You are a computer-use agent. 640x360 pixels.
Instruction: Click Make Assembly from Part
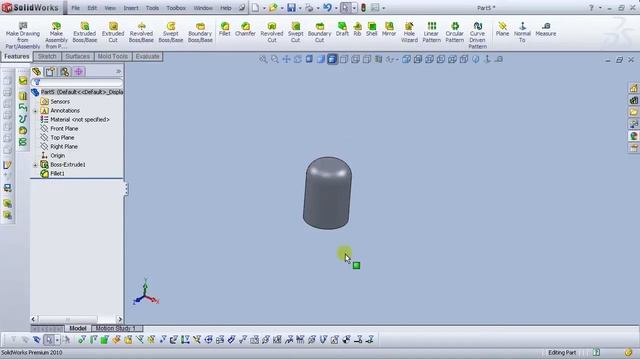click(56, 36)
